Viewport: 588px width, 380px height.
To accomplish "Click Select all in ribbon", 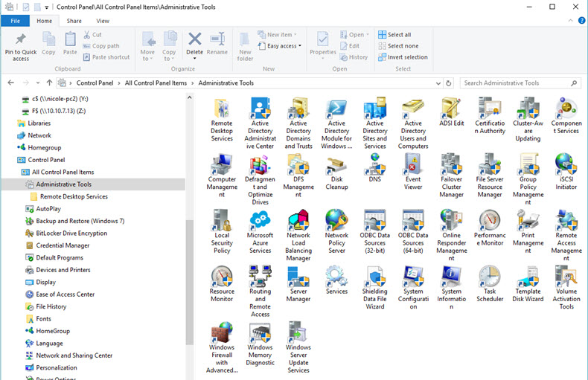I will (394, 34).
